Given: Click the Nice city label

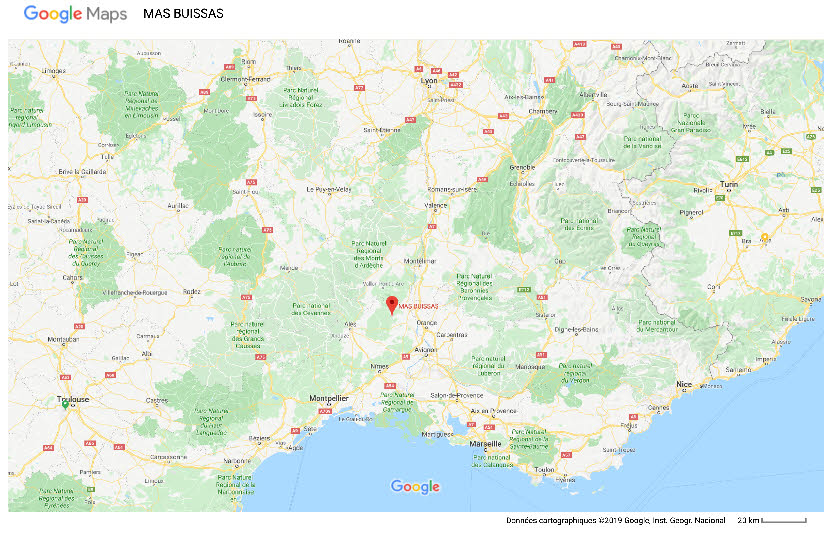Looking at the screenshot, I should [x=683, y=384].
